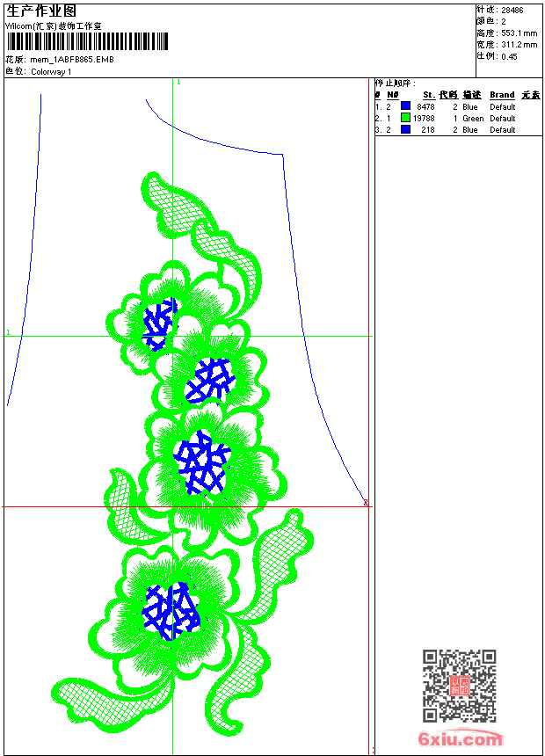The height and width of the screenshot is (756, 545).
Task: Click the N# column header
Action: tap(393, 95)
